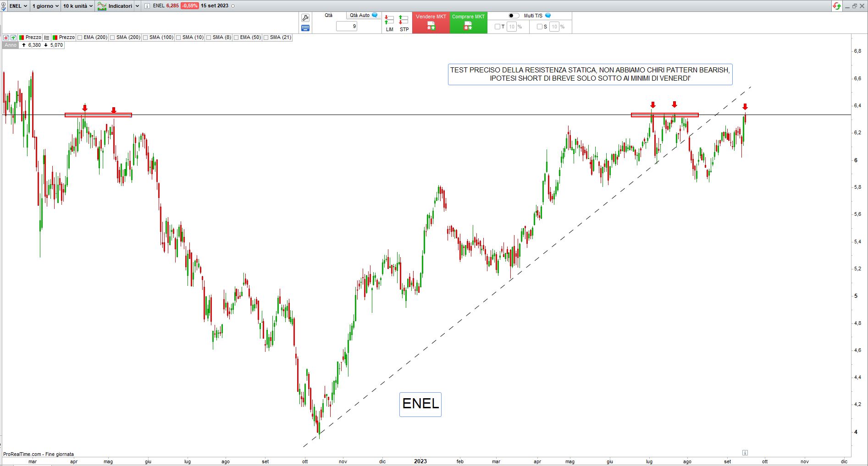Click the quantity input field showing 9

tap(347, 27)
